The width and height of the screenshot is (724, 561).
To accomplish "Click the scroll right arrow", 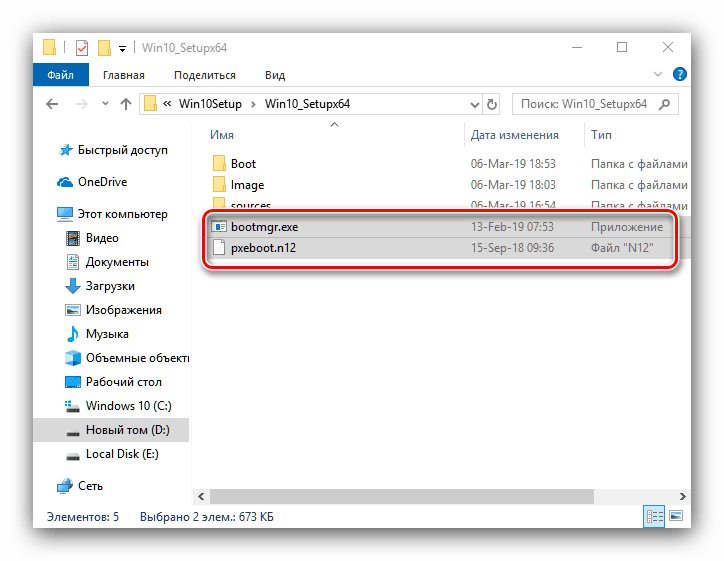I will pos(682,497).
